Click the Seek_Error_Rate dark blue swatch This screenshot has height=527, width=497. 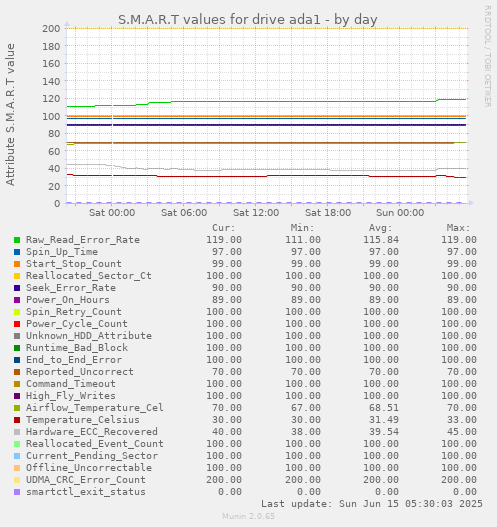coord(17,288)
